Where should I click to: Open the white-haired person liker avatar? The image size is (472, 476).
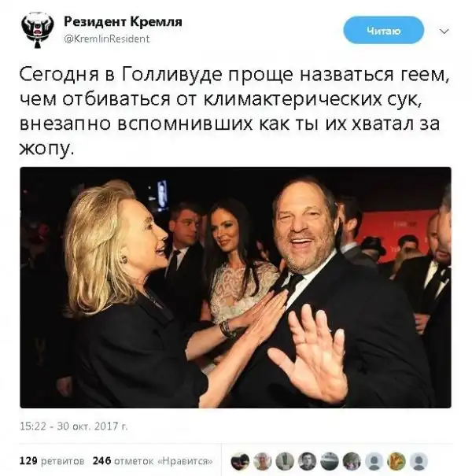(263, 461)
